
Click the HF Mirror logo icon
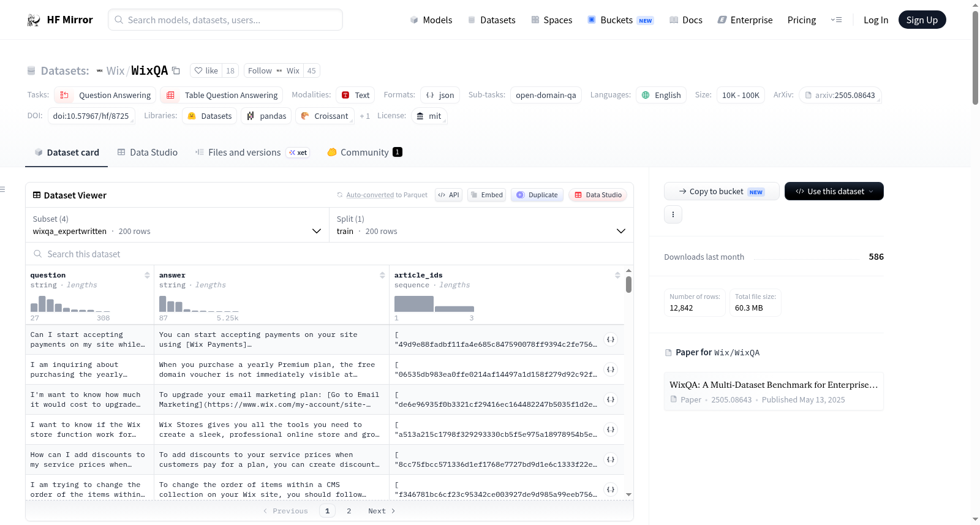pos(34,20)
